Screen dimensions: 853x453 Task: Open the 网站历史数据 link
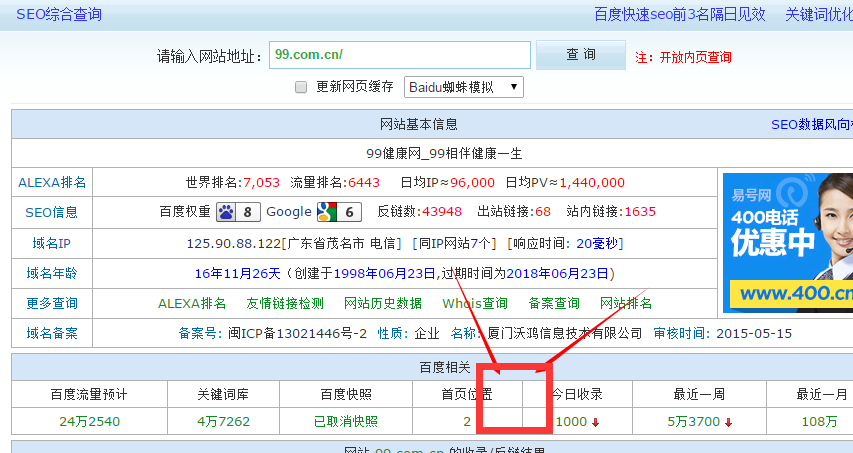pyautogui.click(x=383, y=303)
